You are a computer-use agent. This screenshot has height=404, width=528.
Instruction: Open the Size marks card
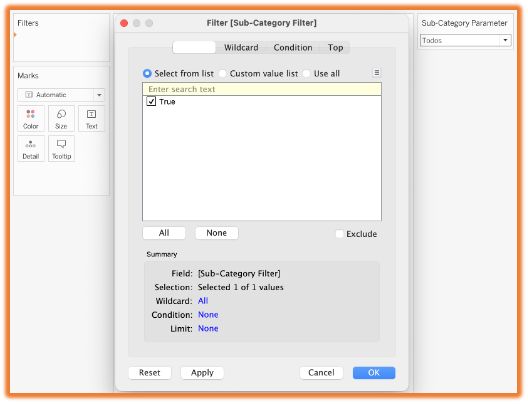[x=61, y=118]
